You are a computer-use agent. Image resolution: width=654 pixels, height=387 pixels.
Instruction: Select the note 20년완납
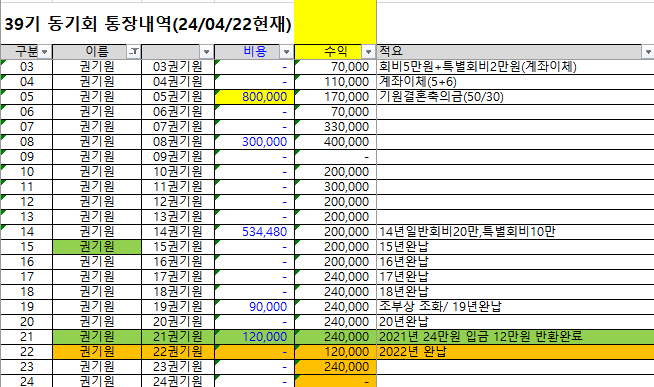pyautogui.click(x=515, y=322)
